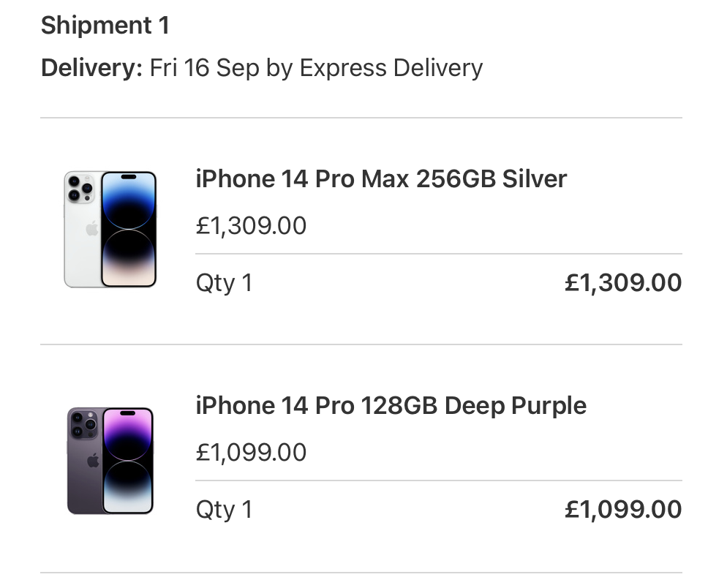The image size is (727, 588).
Task: Click the Apple logo on purple iPhone image
Action: [x=93, y=460]
